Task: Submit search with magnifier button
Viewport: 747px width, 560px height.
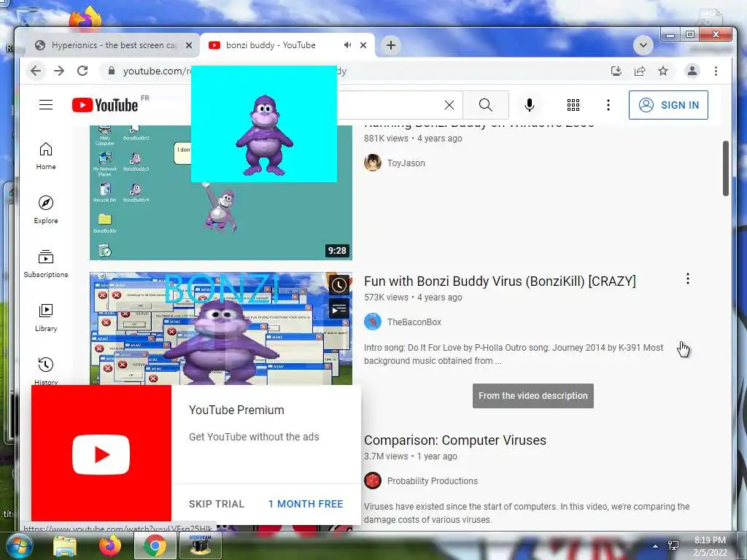Action: click(485, 105)
